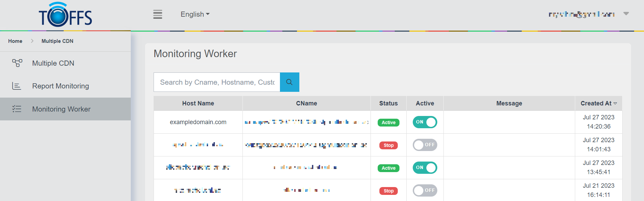Switch off the third row's ON toggle
This screenshot has height=201, width=644.
tap(425, 168)
